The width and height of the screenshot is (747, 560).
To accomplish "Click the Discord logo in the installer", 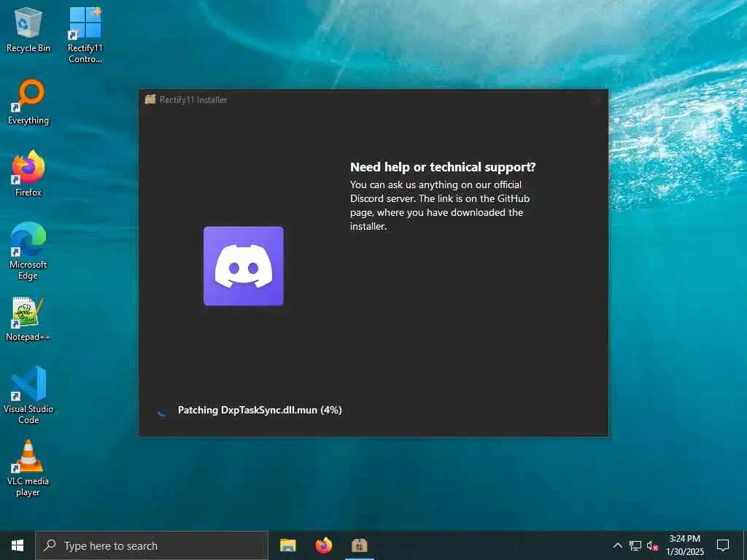I will (244, 265).
